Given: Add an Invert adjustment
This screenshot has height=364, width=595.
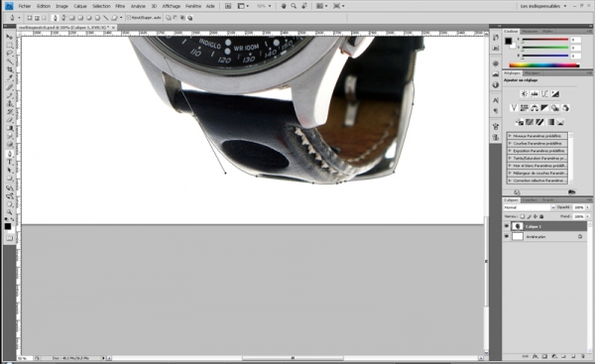Looking at the screenshot, I should [x=519, y=122].
